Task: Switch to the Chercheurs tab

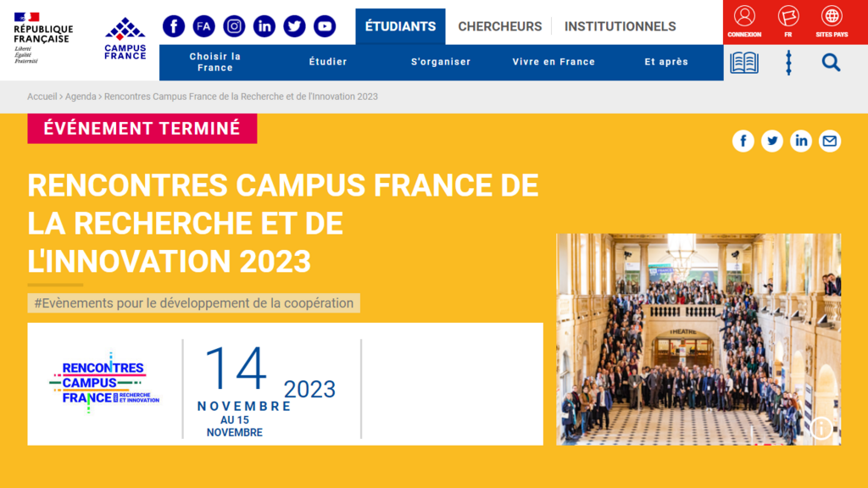Action: (500, 26)
